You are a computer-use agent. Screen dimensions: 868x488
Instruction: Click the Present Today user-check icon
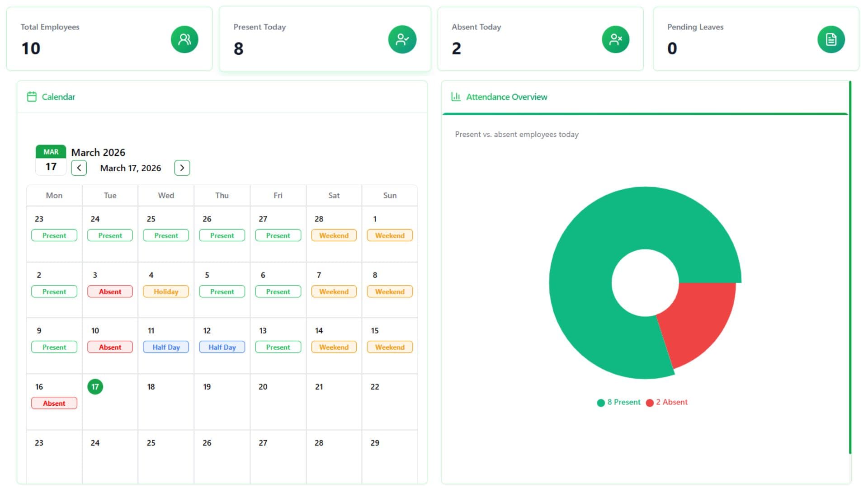click(x=402, y=39)
